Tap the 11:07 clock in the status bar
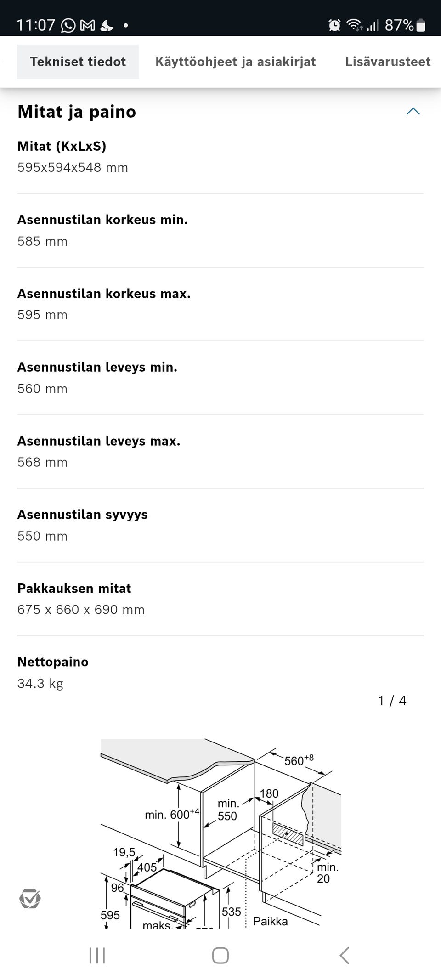 (x=35, y=25)
